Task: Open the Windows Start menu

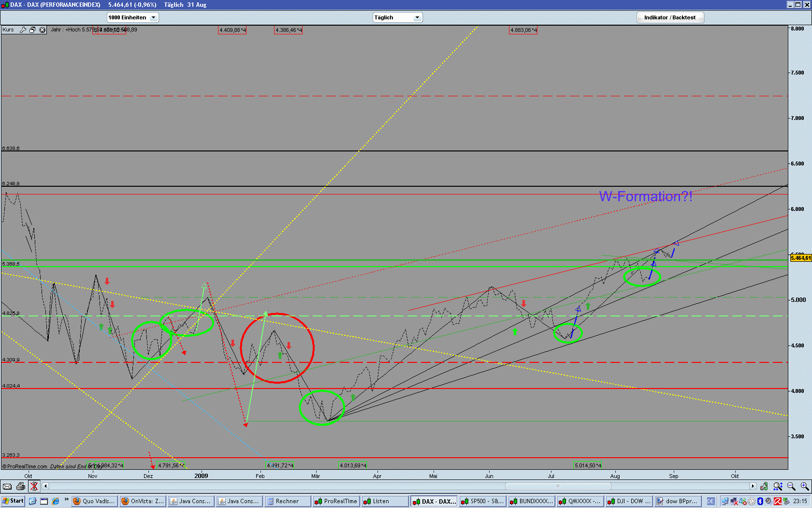Action: coord(12,501)
